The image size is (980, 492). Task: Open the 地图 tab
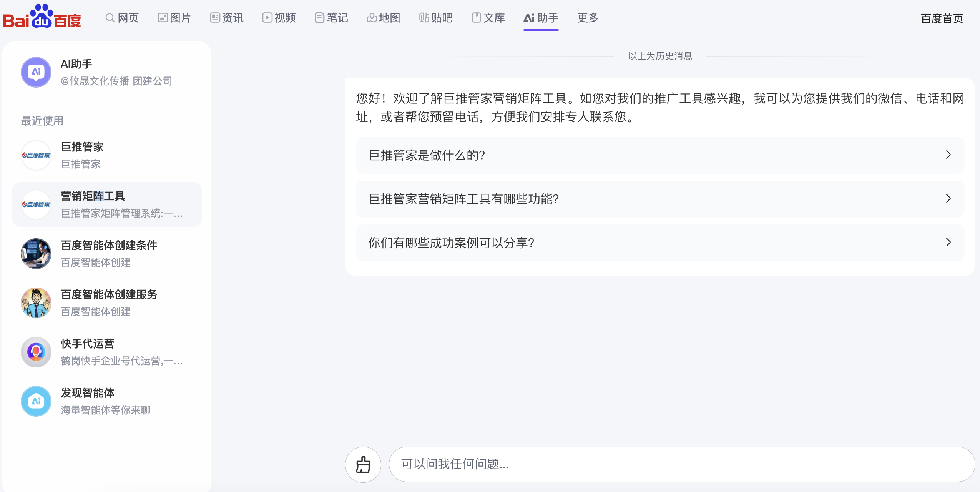pos(384,18)
